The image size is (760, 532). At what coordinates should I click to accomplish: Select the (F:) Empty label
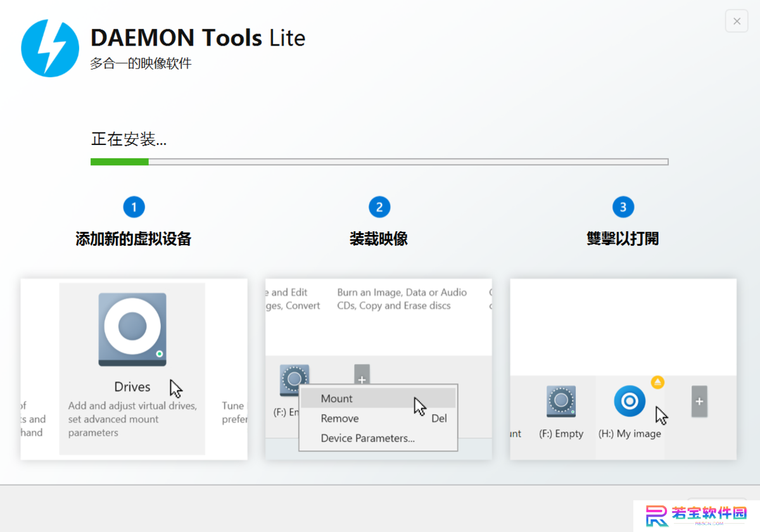(561, 434)
